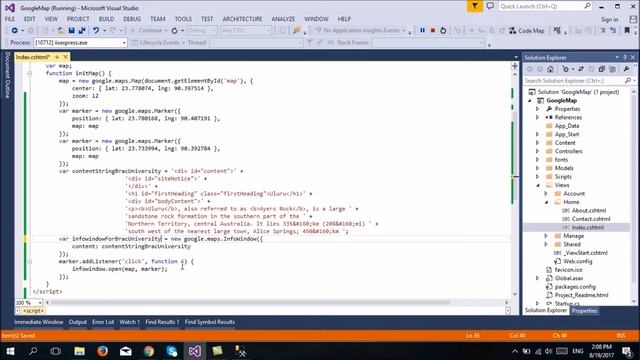The height and width of the screenshot is (360, 640).
Task: Open the notifications flag icon
Action: coord(475,6)
